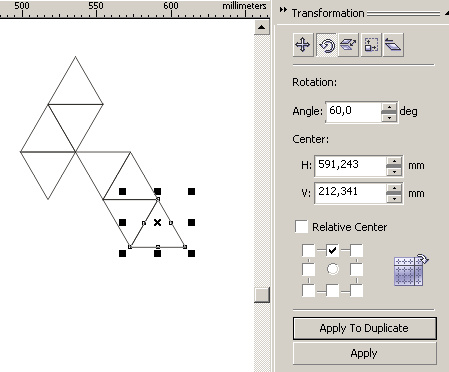Click the top-middle selection handle
Viewport: 449px width, 372px height.
158,191
